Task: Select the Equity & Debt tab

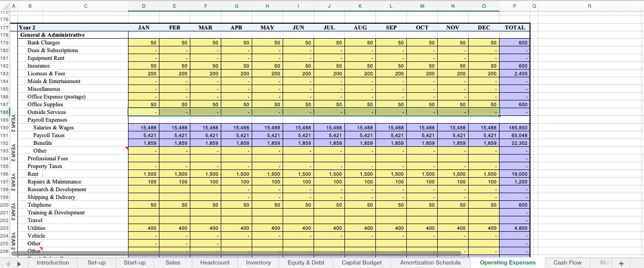Action: 306,263
